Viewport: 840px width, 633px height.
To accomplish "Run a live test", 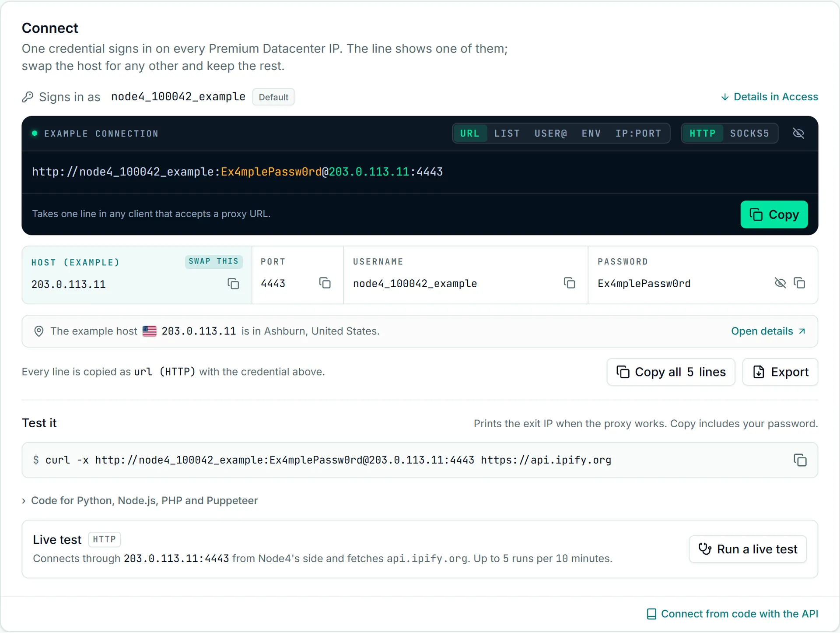I will 748,549.
